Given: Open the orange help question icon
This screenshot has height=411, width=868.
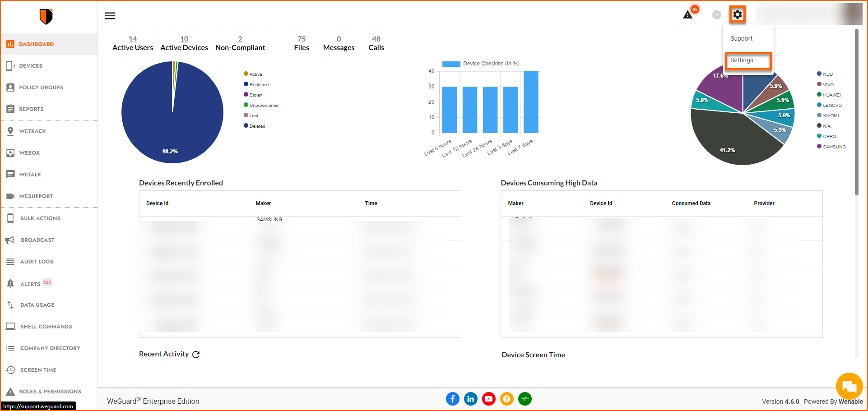Looking at the screenshot, I should [x=507, y=399].
